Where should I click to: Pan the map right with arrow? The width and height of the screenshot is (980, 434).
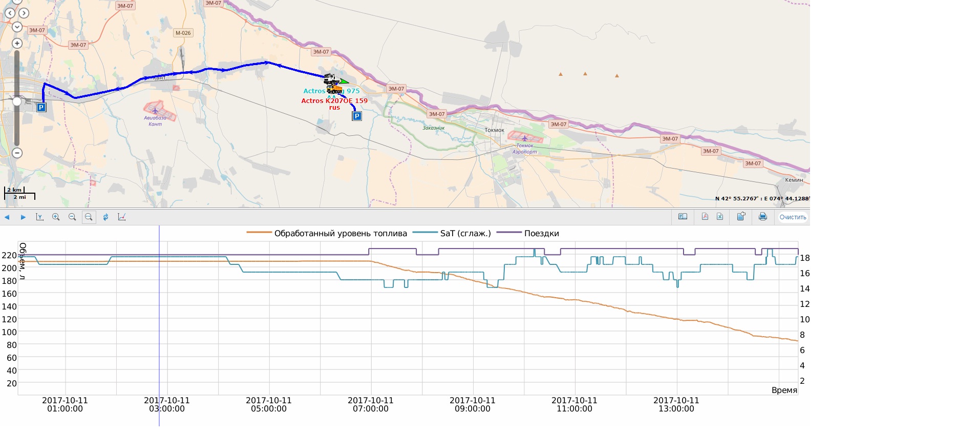coord(24,13)
